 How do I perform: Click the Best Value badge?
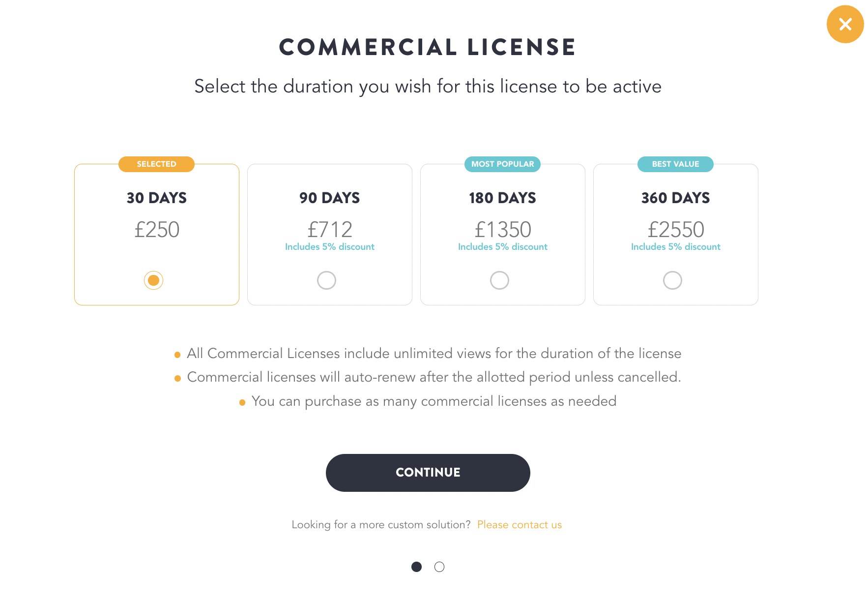(x=675, y=164)
